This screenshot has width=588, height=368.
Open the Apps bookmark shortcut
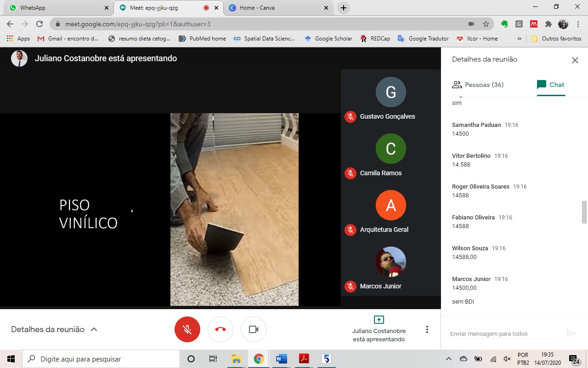pyautogui.click(x=18, y=39)
